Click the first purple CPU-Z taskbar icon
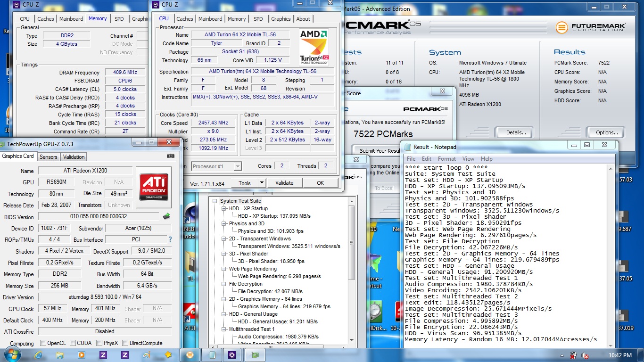 [103, 355]
